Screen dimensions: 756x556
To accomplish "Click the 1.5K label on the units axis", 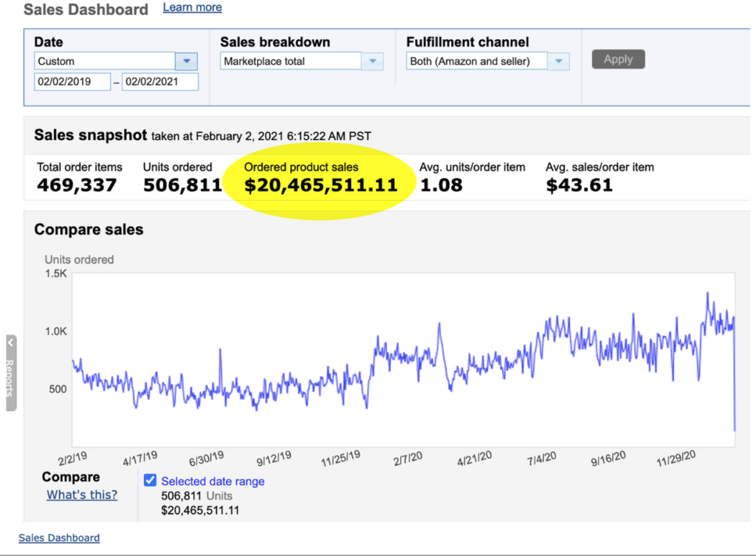I will (x=56, y=274).
